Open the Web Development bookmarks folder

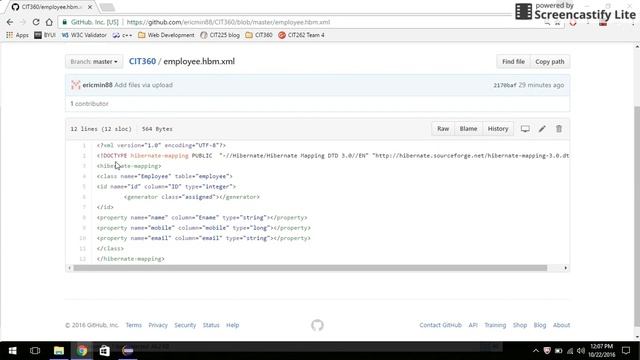click(x=166, y=35)
